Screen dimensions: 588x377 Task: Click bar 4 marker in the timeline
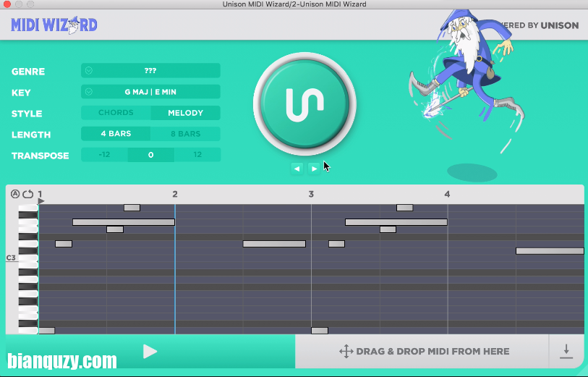pos(447,194)
